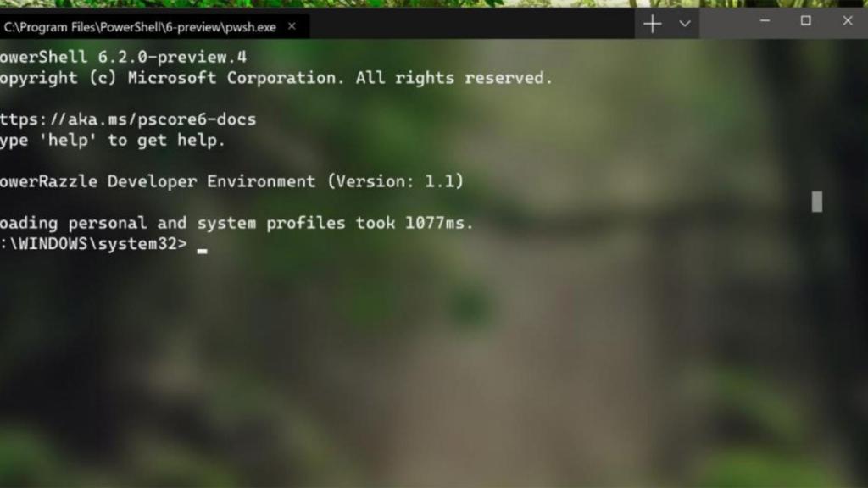Image resolution: width=868 pixels, height=488 pixels.
Task: Open the tab dropdown chevron menu
Action: coord(685,24)
